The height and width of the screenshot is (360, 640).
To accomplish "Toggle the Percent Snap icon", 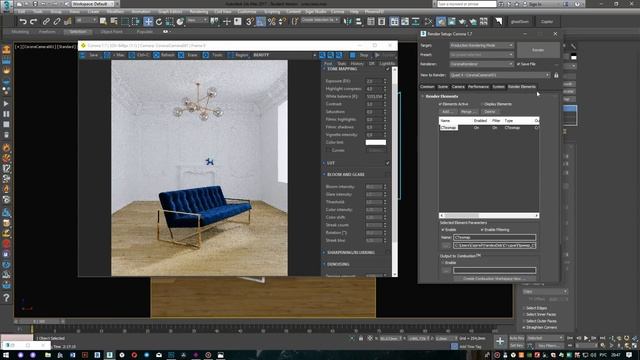I will 271,22.
